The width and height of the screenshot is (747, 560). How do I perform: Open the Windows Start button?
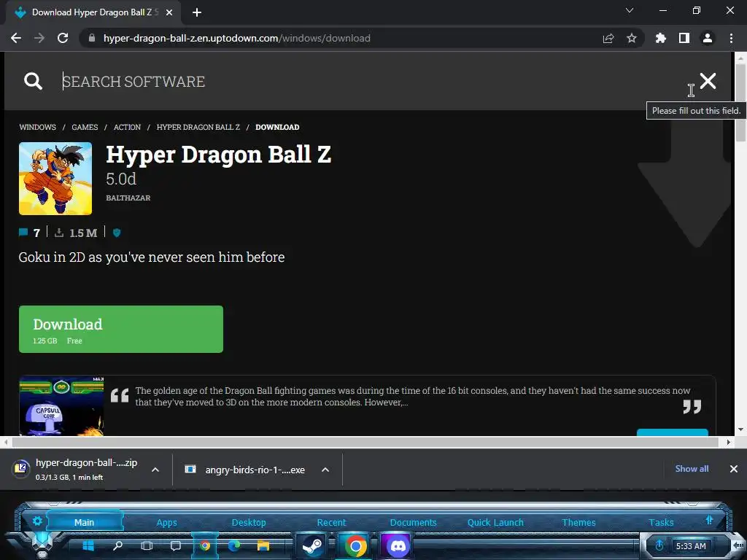point(88,545)
